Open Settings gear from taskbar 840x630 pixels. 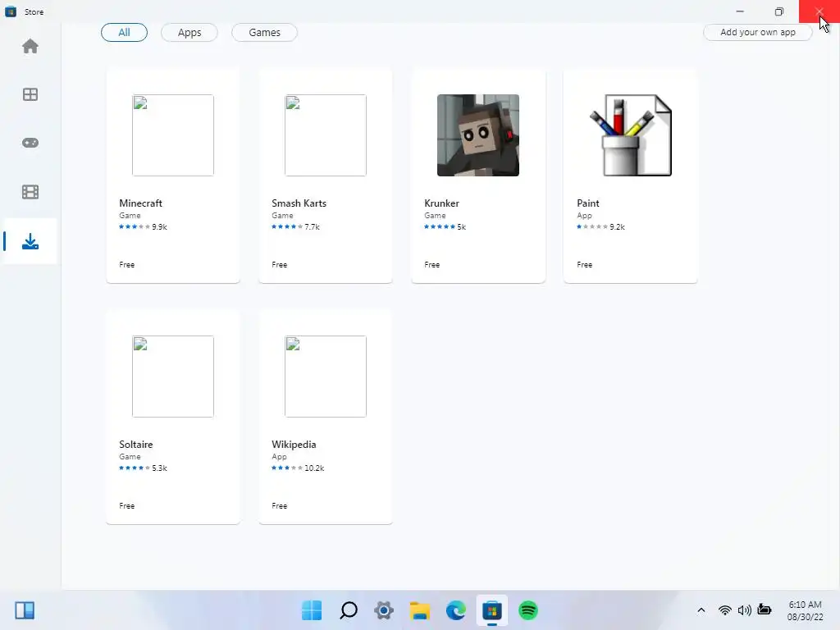coord(384,610)
